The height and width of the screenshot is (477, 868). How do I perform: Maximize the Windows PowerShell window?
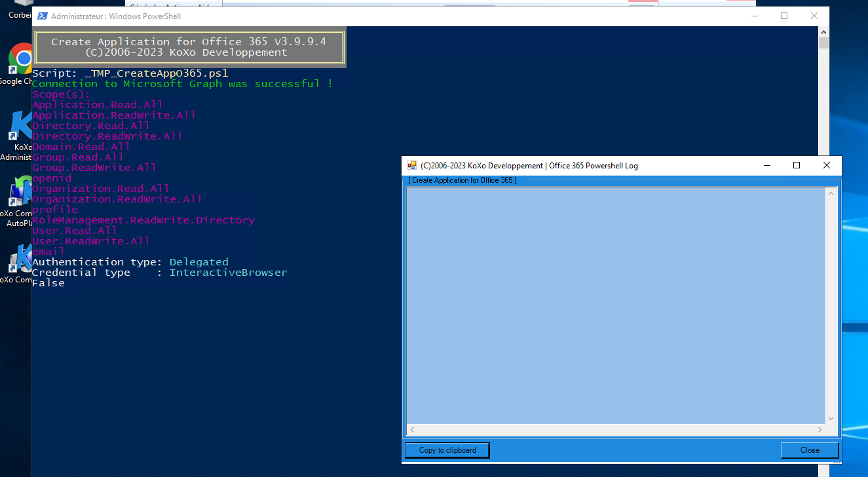click(784, 16)
